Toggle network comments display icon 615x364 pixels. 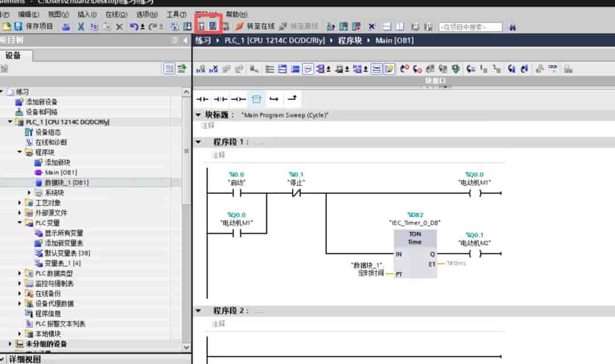tap(376, 69)
